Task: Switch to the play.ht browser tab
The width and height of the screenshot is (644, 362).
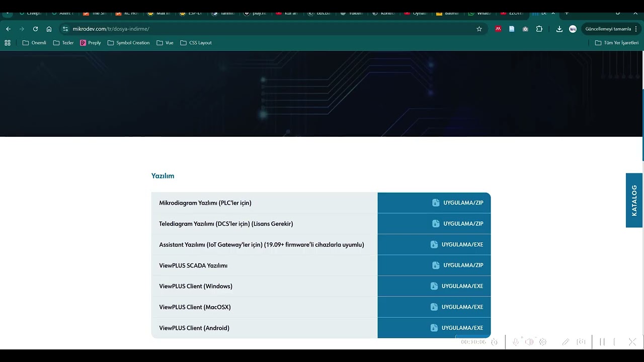Action: click(256, 13)
